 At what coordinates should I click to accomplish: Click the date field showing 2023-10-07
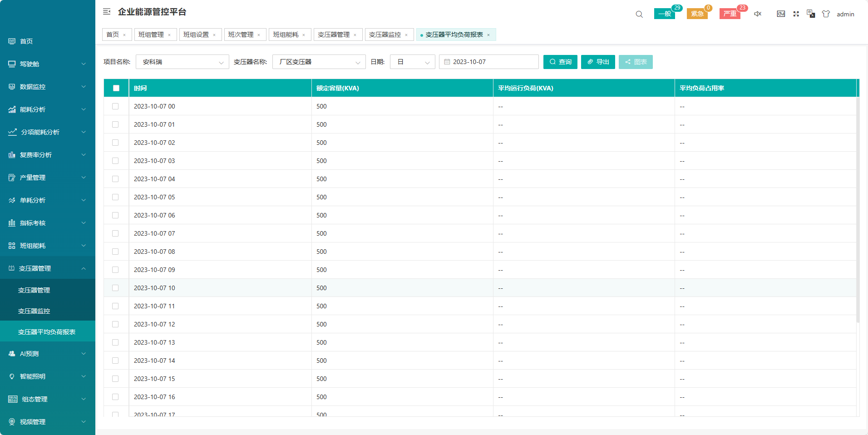[x=489, y=62]
